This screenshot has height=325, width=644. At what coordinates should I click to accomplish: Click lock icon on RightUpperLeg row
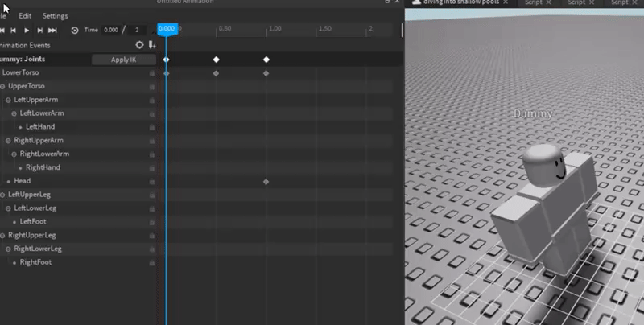tap(152, 236)
